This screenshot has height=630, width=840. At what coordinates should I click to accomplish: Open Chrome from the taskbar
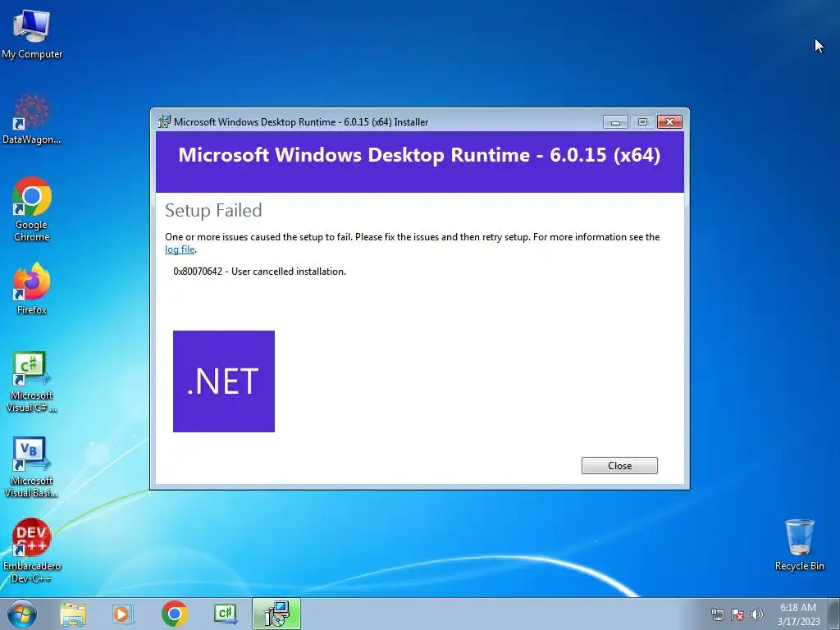coord(174,614)
